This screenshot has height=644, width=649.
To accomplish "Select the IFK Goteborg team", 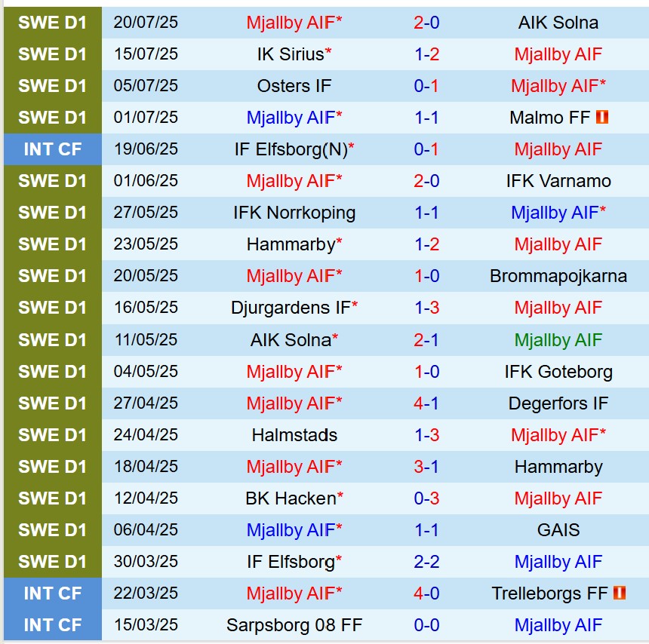I will tap(558, 372).
